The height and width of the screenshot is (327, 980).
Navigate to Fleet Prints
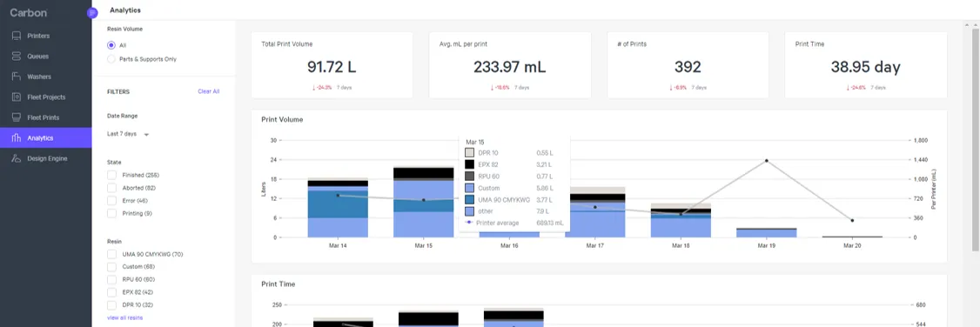(x=45, y=117)
